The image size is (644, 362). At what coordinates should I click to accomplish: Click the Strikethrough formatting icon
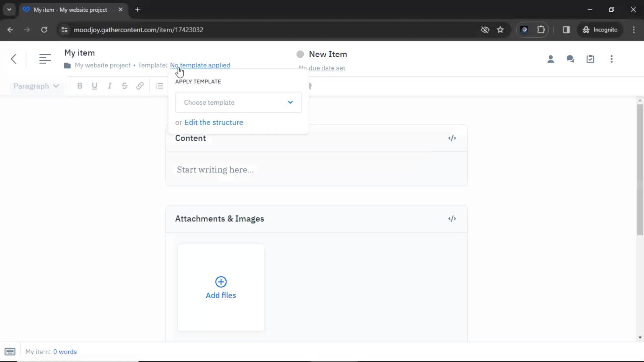(x=125, y=86)
